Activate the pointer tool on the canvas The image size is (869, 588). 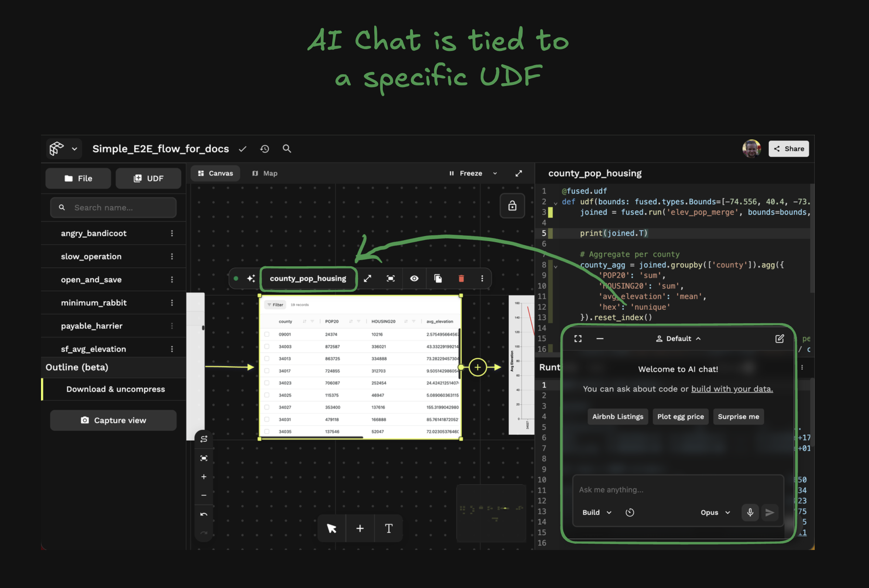331,528
